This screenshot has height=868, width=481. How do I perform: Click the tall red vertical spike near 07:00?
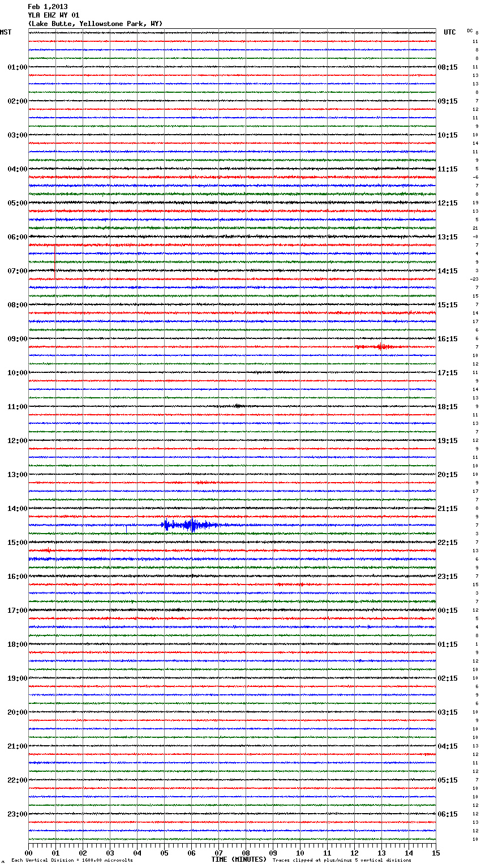coord(55,261)
